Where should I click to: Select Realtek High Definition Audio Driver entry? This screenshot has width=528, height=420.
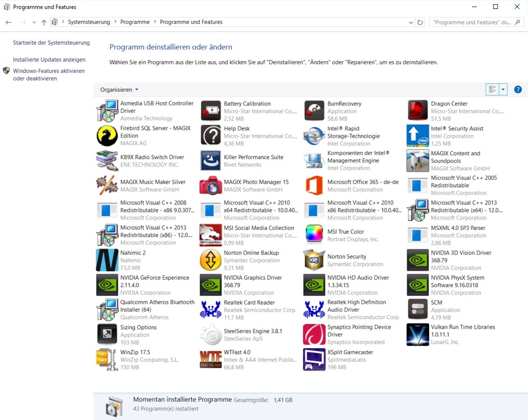[352, 309]
